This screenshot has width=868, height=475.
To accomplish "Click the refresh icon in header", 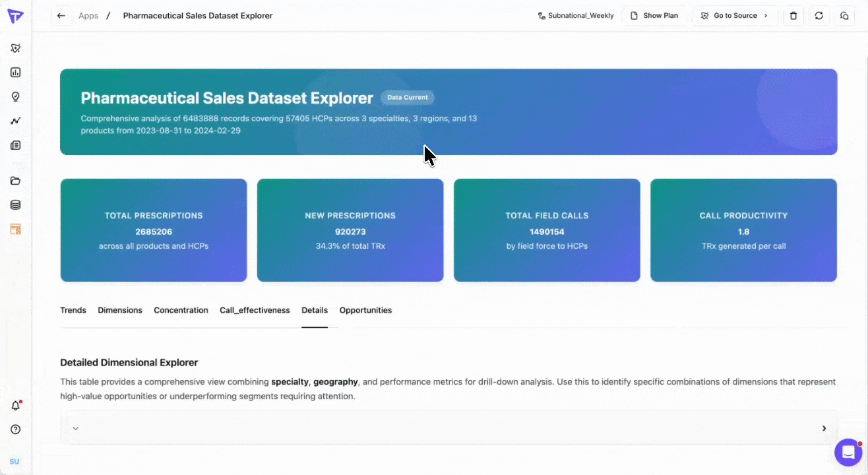I will (x=819, y=16).
